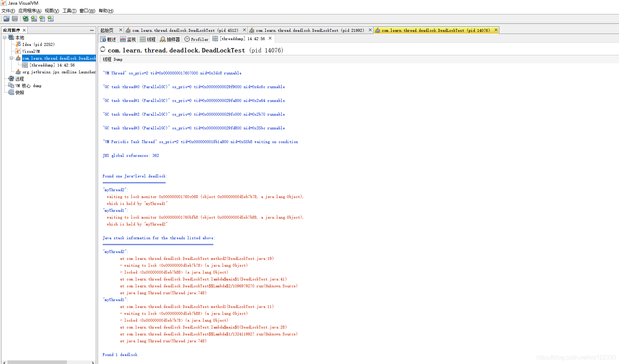This screenshot has width=619, height=364.
Task: Select the VM 核心 dump node
Action: click(28, 86)
